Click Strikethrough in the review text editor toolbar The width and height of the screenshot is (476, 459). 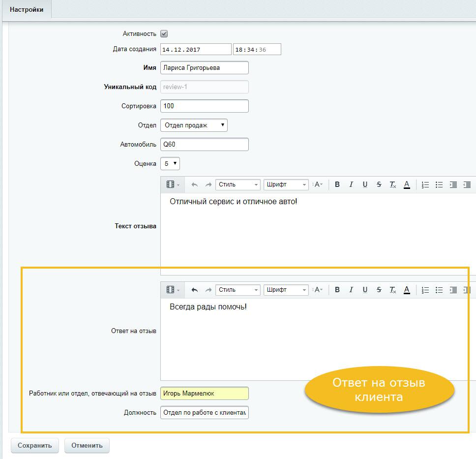379,184
